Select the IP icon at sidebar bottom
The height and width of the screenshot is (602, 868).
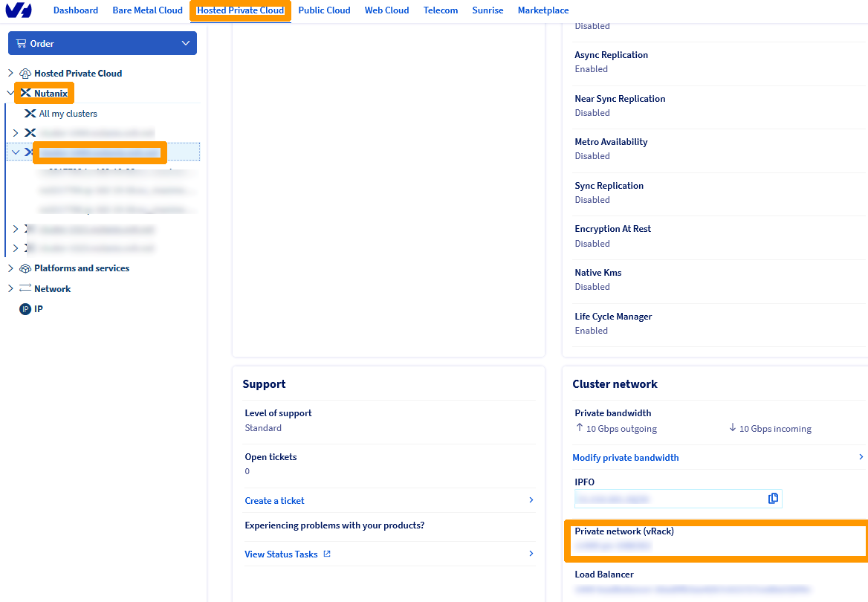coord(24,308)
